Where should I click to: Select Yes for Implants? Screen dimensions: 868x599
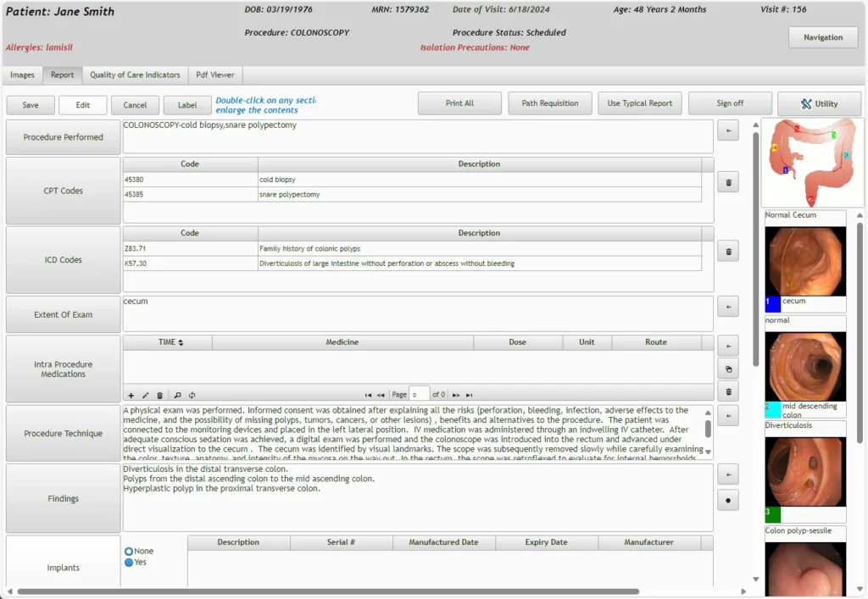pyautogui.click(x=130, y=561)
